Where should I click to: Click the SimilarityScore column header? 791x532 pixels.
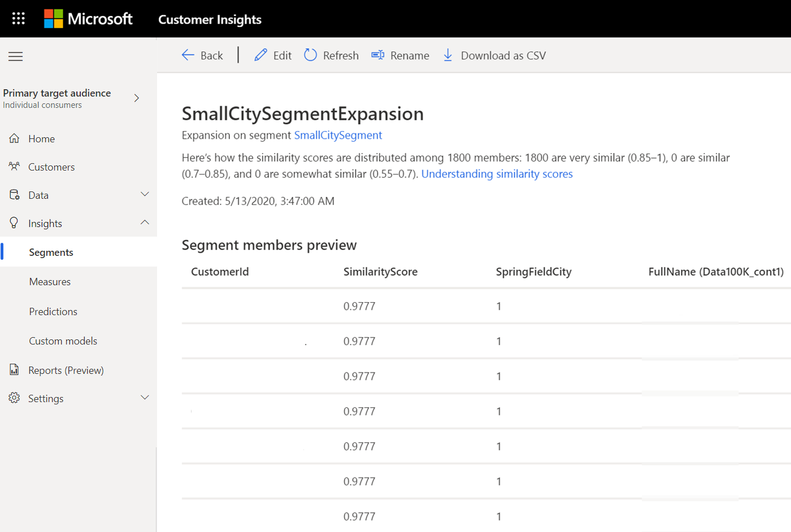(x=381, y=271)
